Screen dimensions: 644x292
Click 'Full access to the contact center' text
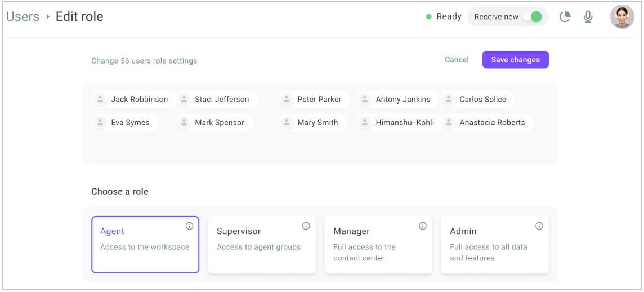coord(365,253)
